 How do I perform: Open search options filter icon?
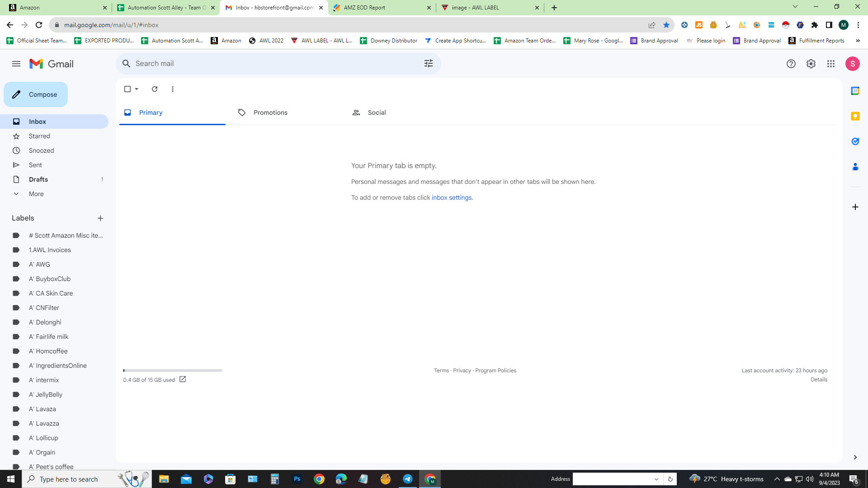(x=428, y=64)
